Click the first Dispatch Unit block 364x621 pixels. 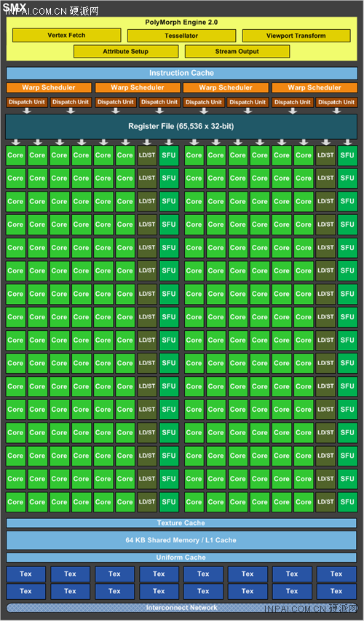point(27,102)
